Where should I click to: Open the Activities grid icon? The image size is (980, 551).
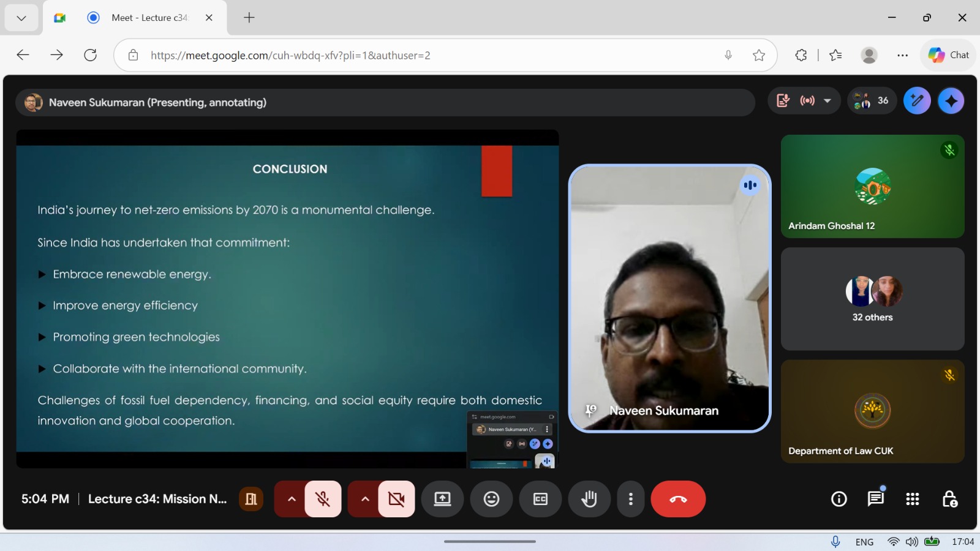click(913, 499)
